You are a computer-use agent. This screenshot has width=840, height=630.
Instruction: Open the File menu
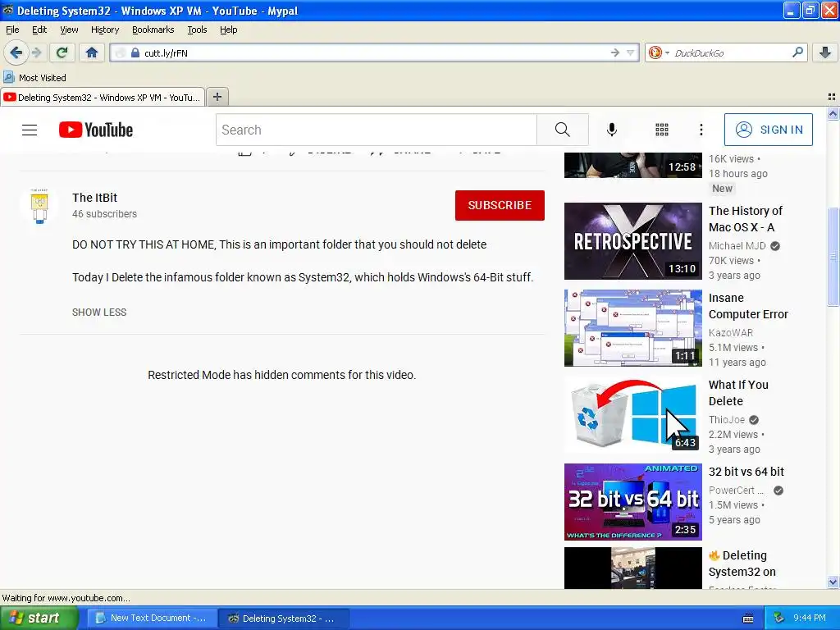point(12,30)
